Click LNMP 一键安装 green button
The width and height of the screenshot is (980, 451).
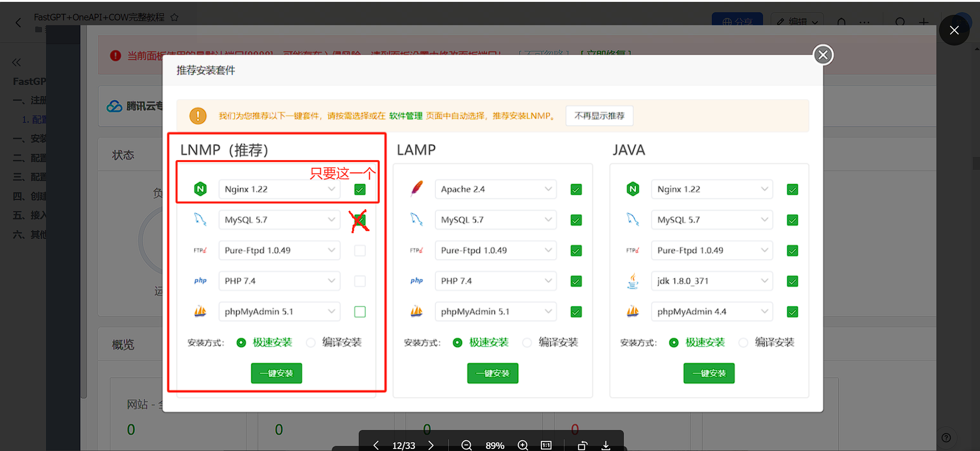pos(276,373)
